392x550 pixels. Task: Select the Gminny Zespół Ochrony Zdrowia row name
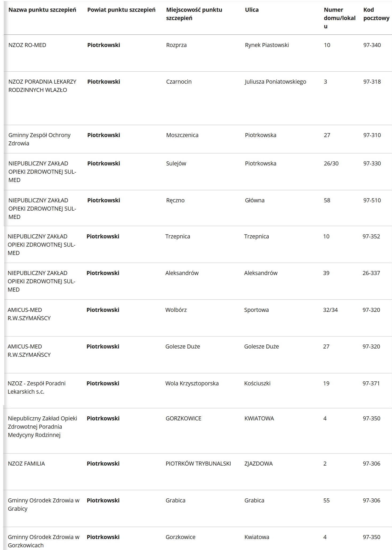pyautogui.click(x=39, y=139)
